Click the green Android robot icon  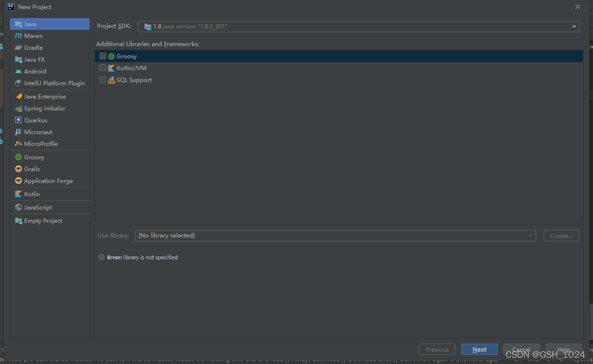(x=18, y=71)
